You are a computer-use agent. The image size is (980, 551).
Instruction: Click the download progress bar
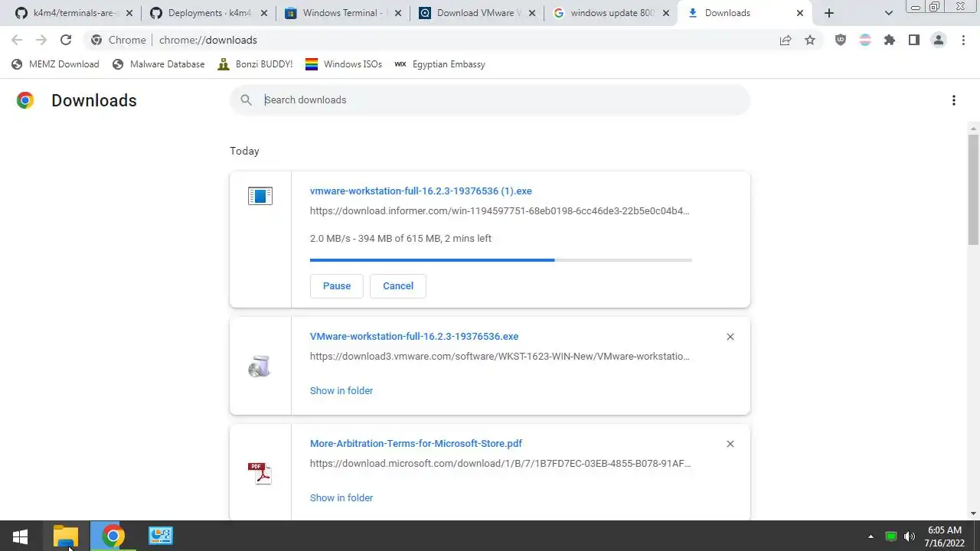tap(501, 260)
